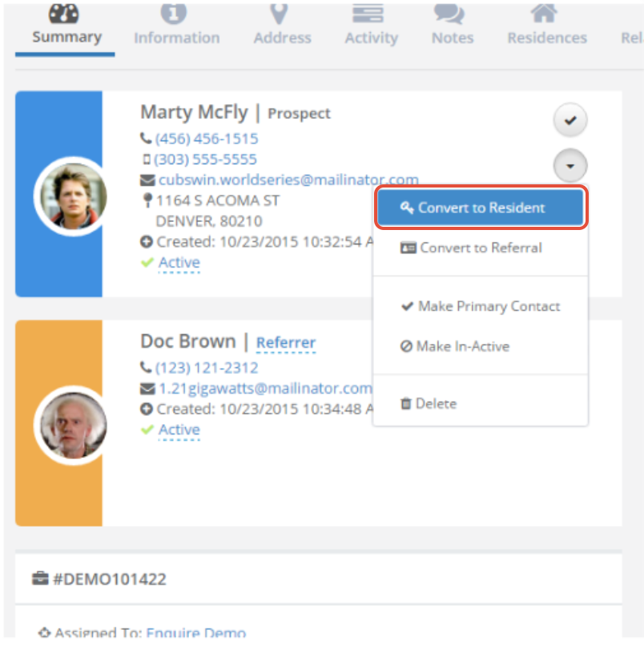Viewport: 644px width, 650px height.
Task: Click the 1164 S ACOMA ST address
Action: click(x=218, y=200)
